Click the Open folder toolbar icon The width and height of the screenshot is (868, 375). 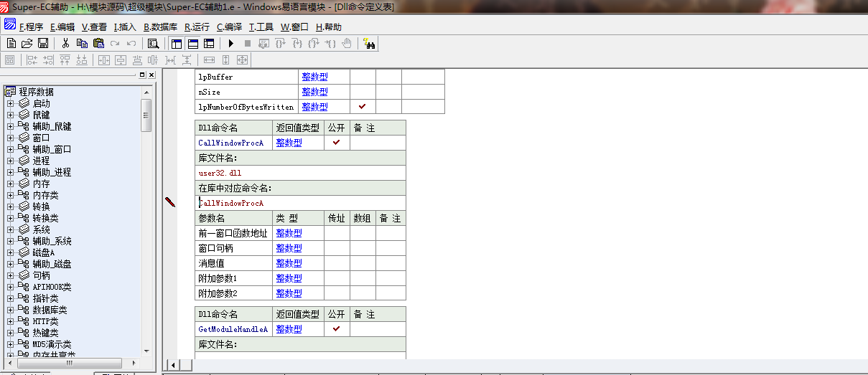tap(27, 44)
